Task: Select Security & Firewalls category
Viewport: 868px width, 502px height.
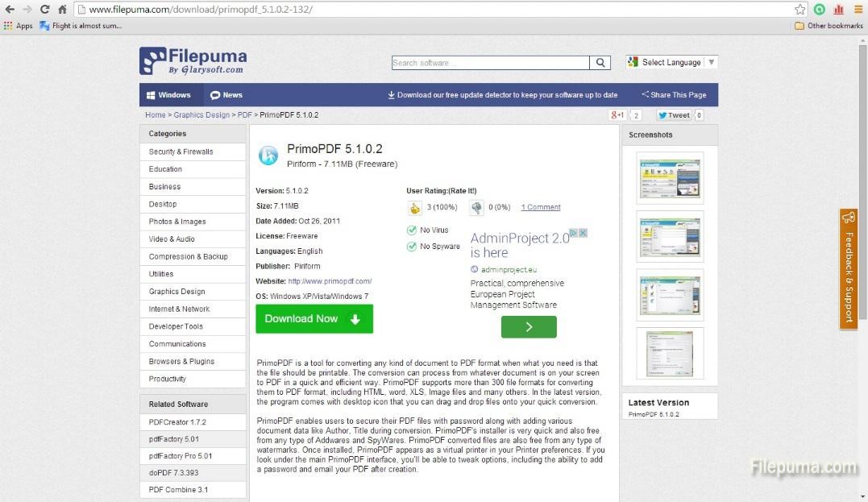Action: [181, 151]
